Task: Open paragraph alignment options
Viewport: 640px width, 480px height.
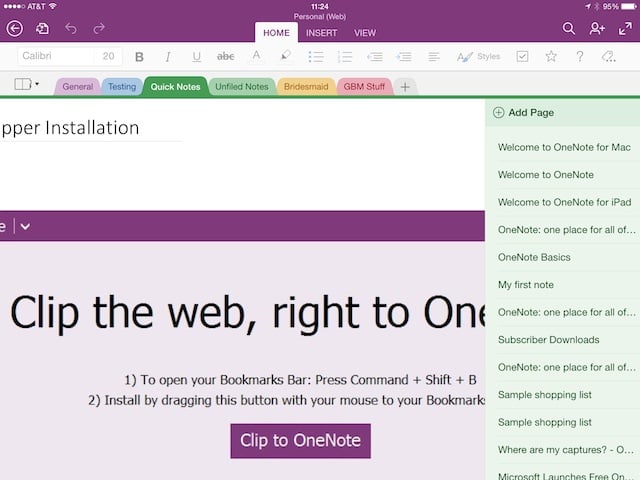Action: click(434, 57)
